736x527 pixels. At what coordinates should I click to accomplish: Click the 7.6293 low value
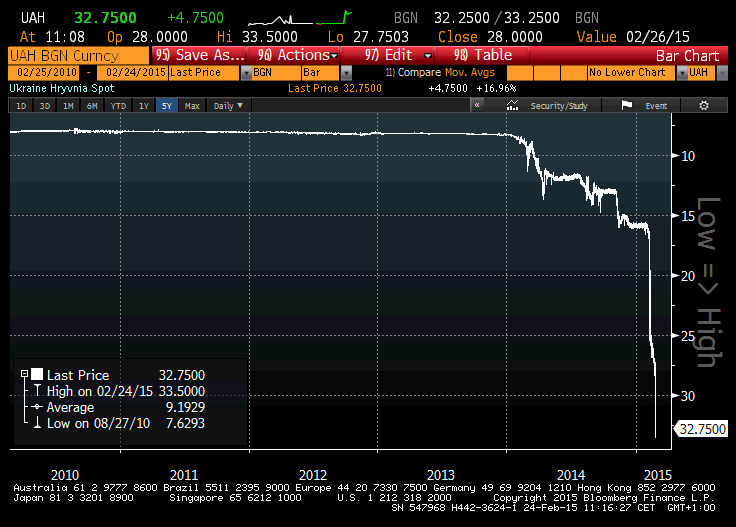(x=185, y=423)
